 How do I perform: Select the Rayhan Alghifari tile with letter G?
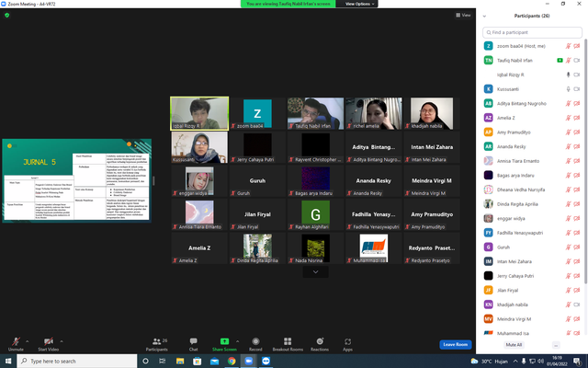point(315,214)
